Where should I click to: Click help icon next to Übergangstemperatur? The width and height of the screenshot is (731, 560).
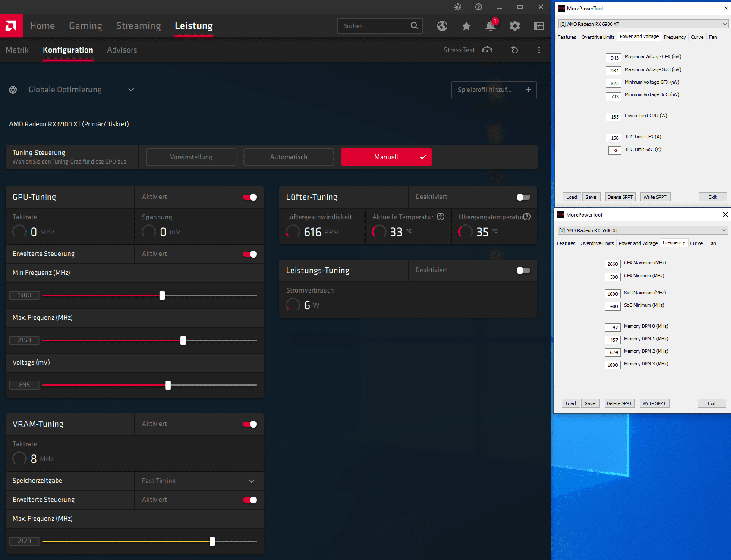527,217
